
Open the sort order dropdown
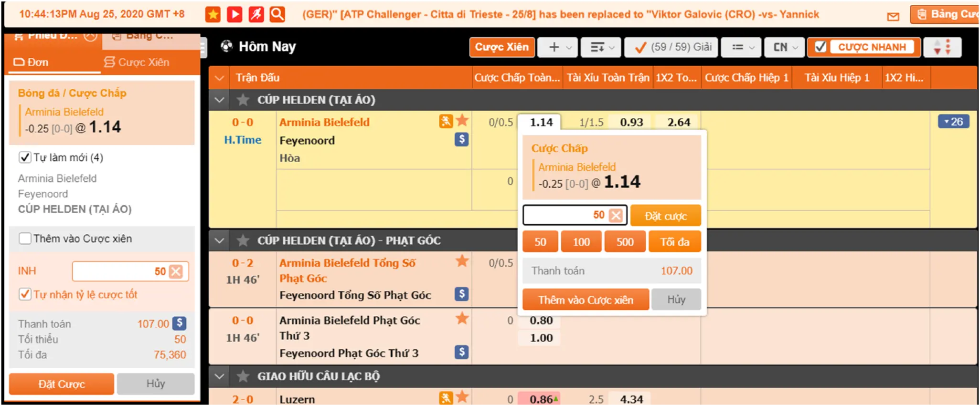601,47
